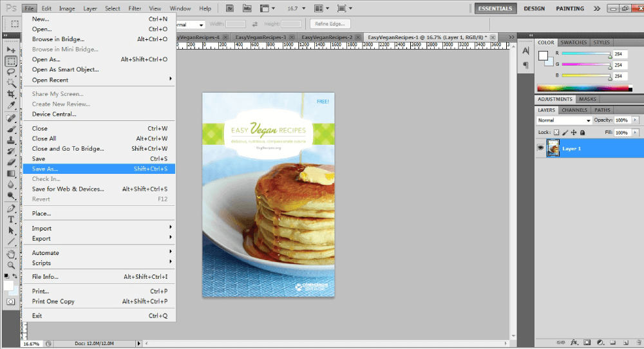
Task: Open Mini Bridge using Mb icon
Action: 247,8
